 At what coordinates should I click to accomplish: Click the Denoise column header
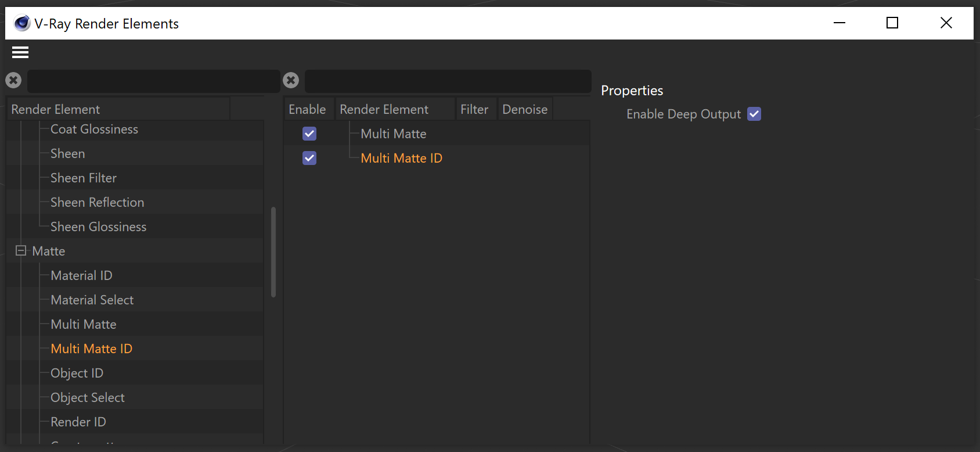(525, 109)
